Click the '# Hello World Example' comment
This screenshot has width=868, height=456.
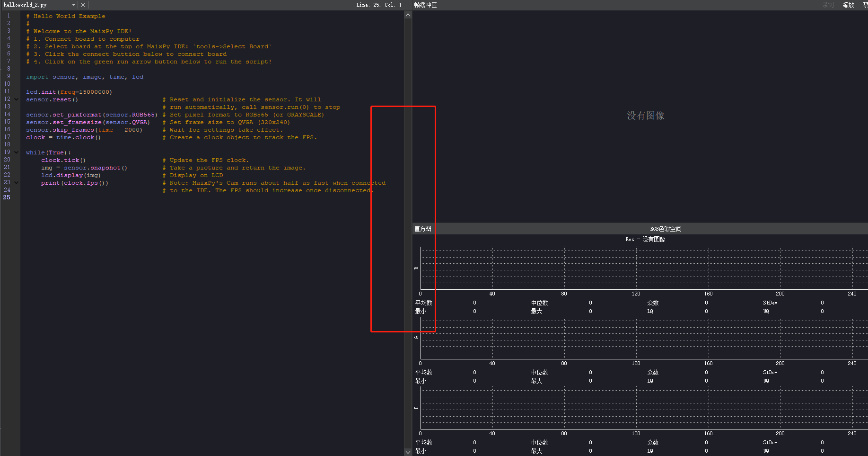66,16
